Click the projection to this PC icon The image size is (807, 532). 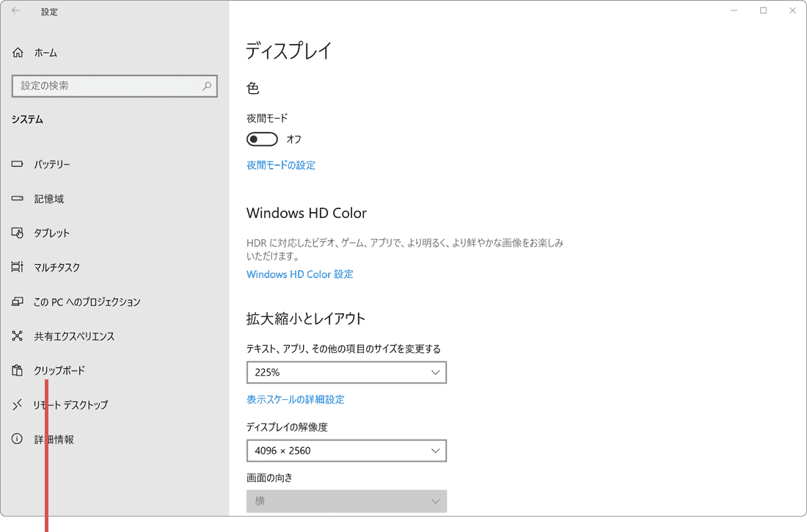coord(16,302)
